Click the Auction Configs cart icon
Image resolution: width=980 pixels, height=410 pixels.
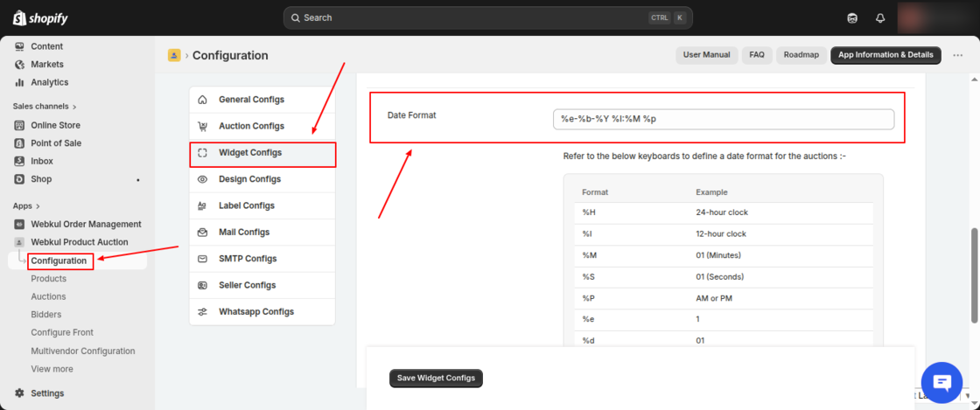pyautogui.click(x=202, y=126)
